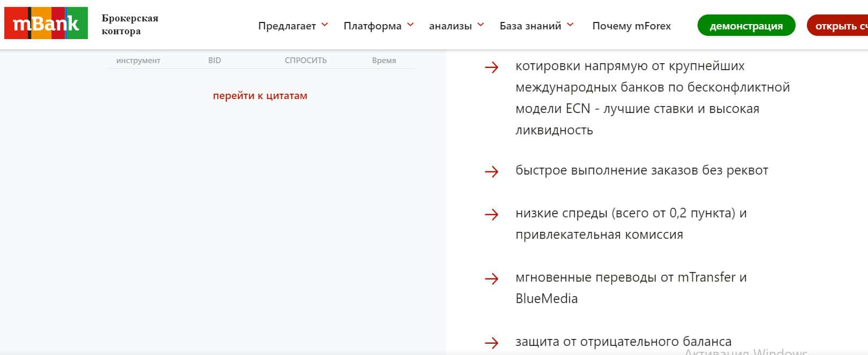868x355 pixels.
Task: Click arrow icon beside low spreads text
Action: [x=492, y=214]
